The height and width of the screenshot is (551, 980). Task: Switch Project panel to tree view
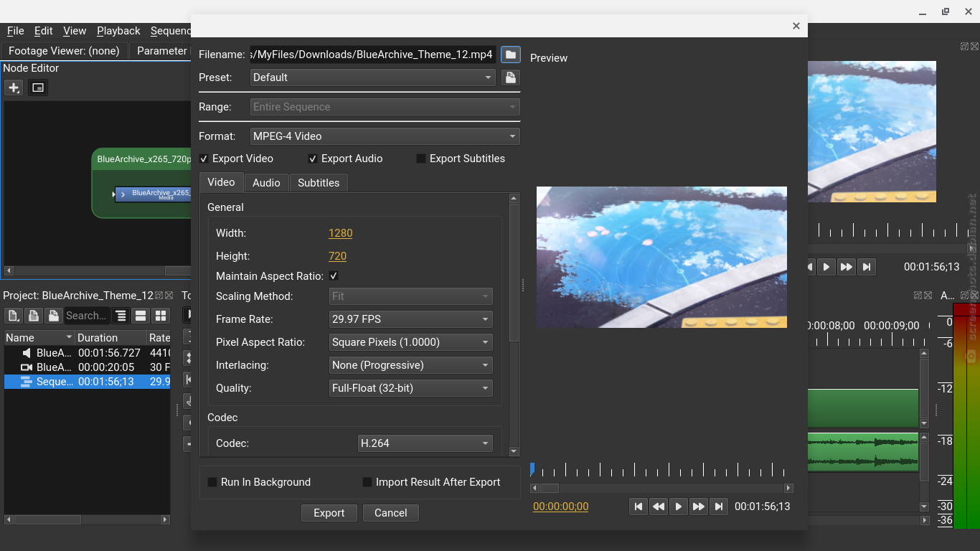(121, 316)
